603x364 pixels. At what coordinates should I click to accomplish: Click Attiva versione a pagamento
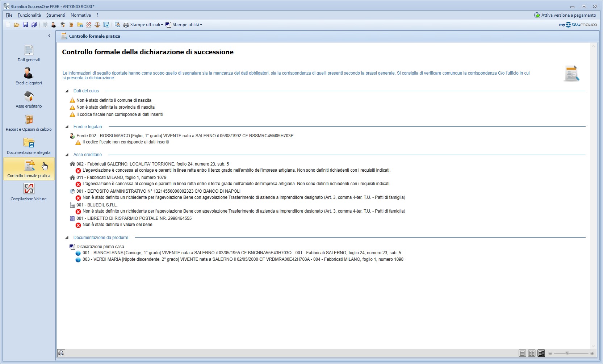(565, 15)
